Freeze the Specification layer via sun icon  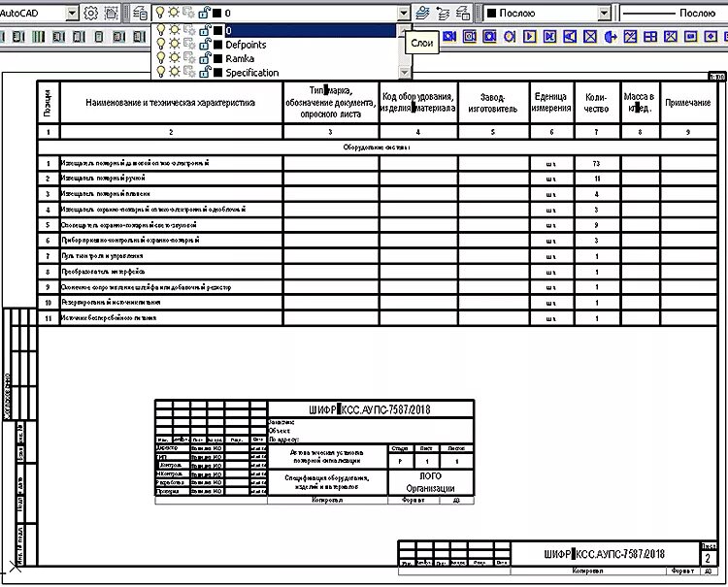pos(175,72)
